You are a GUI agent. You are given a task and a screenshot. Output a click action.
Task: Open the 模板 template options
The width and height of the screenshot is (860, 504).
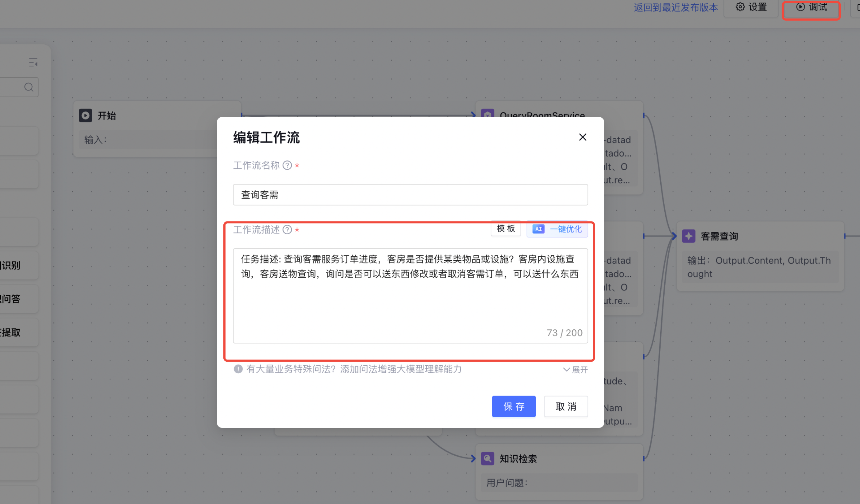(506, 228)
